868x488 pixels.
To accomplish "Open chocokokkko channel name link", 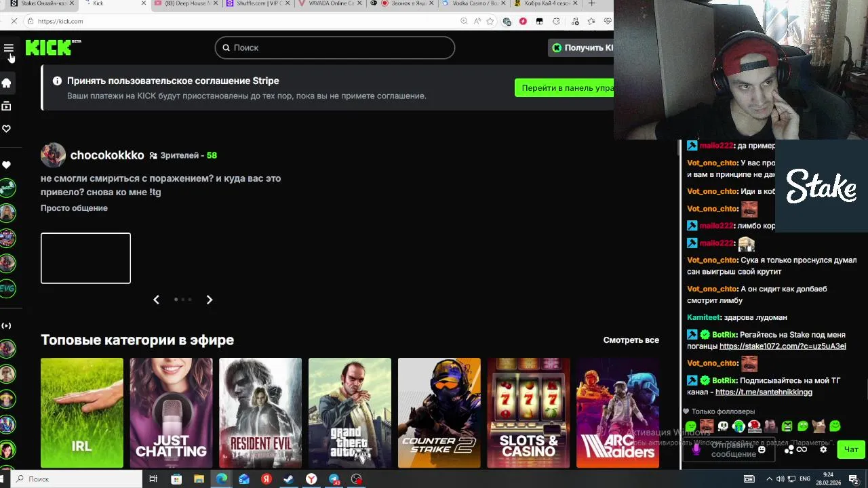I will 107,155.
